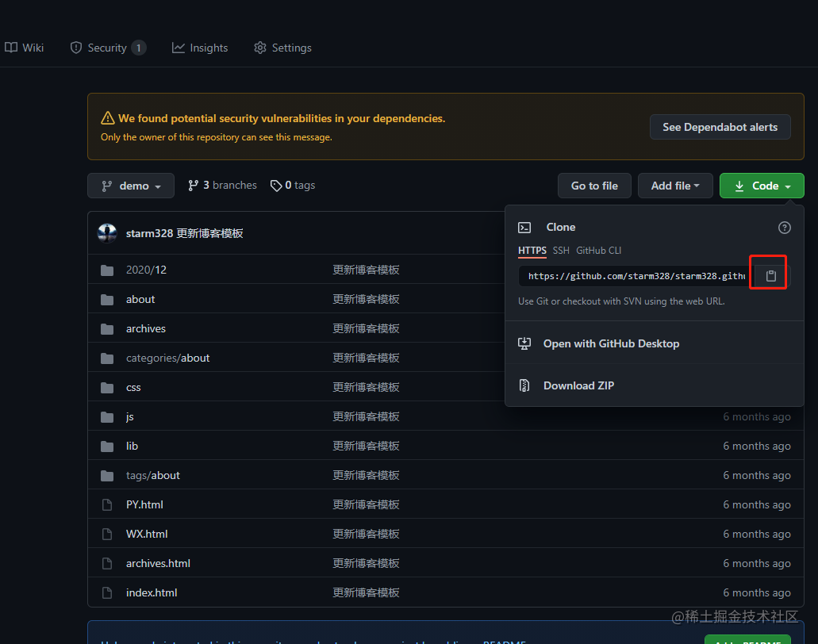Click the file icon beside index.html

click(x=107, y=593)
